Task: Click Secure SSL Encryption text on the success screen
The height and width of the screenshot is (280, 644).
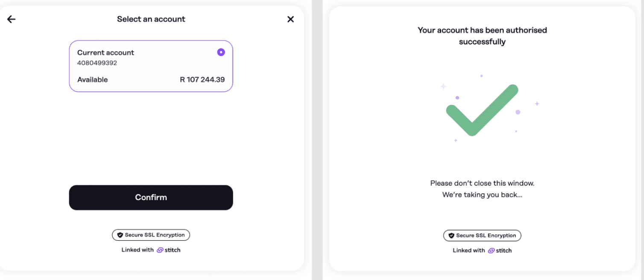Action: click(486, 236)
